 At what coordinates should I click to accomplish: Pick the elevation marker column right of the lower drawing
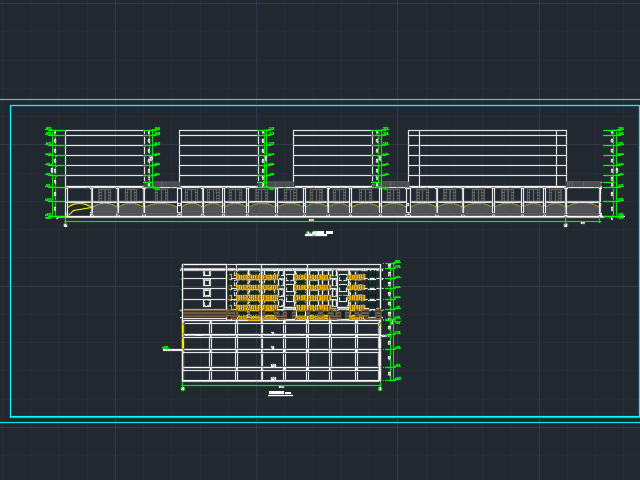point(392,321)
